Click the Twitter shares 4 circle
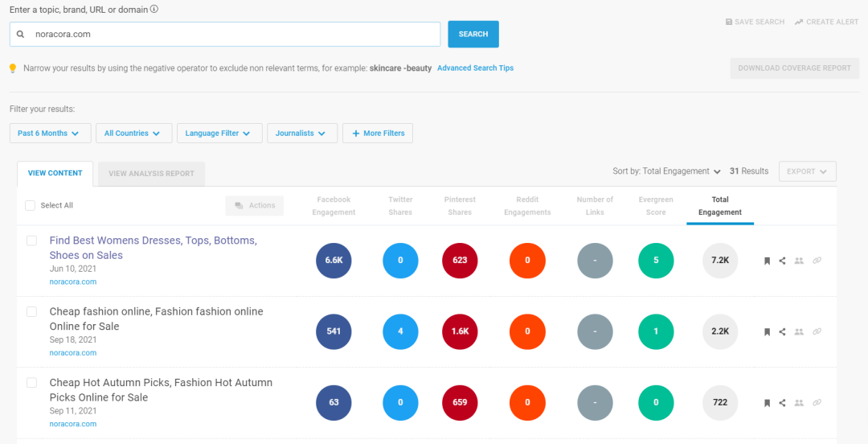 (400, 331)
